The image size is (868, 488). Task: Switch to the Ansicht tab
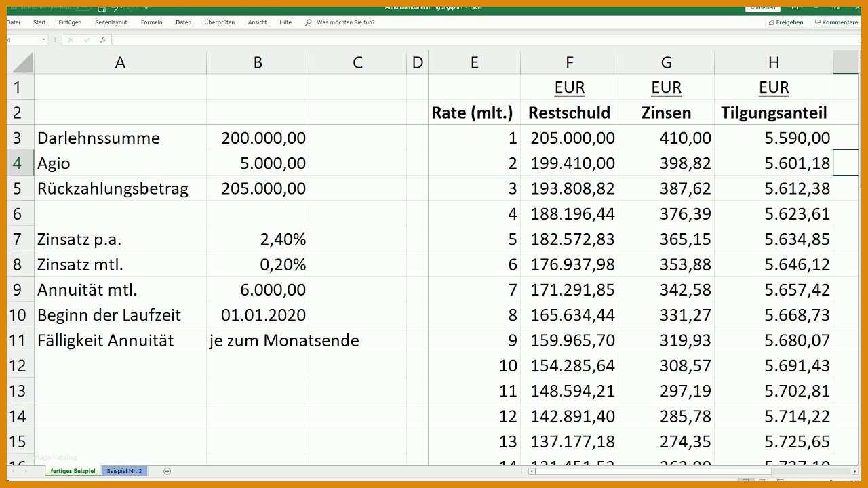257,22
